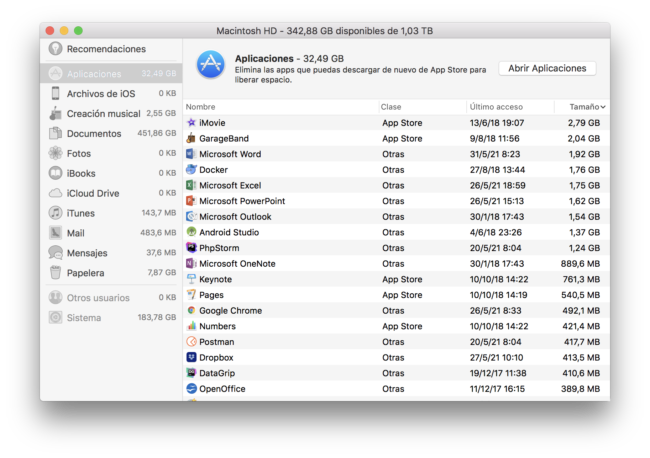Click the PhpStorm app icon

coord(191,248)
